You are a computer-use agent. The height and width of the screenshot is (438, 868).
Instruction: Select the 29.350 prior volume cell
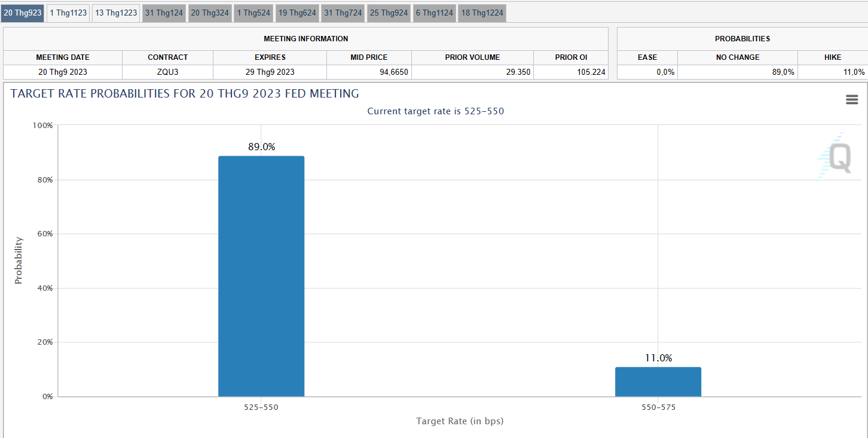[x=472, y=72]
